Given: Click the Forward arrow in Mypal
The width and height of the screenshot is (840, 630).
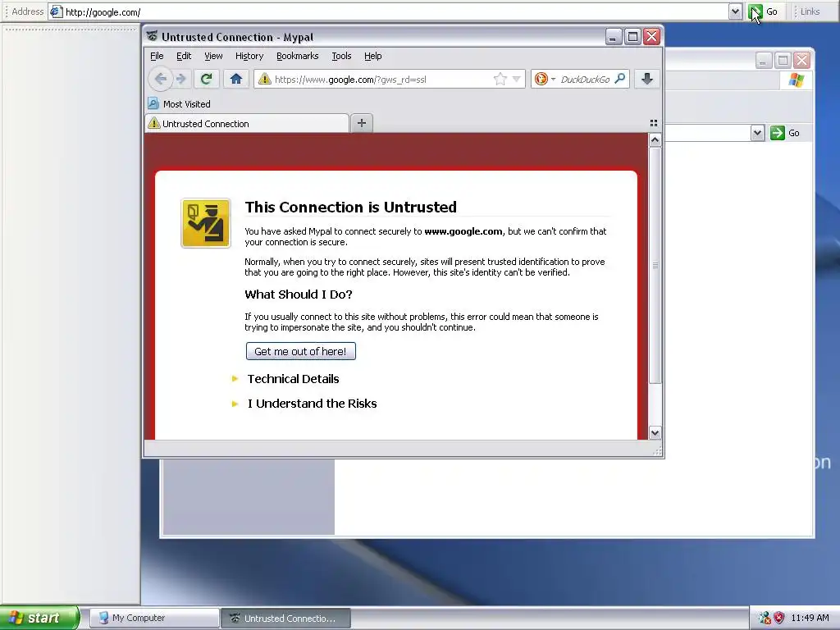Looking at the screenshot, I should click(181, 80).
